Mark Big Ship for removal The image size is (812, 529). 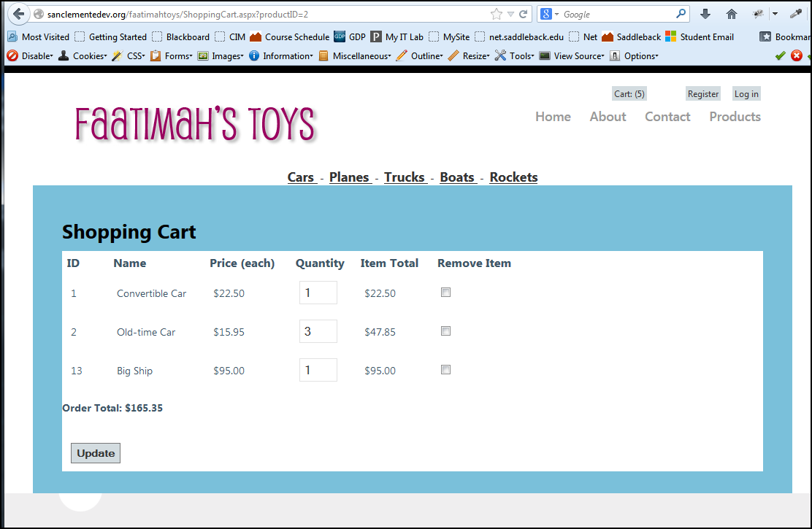[x=445, y=370]
